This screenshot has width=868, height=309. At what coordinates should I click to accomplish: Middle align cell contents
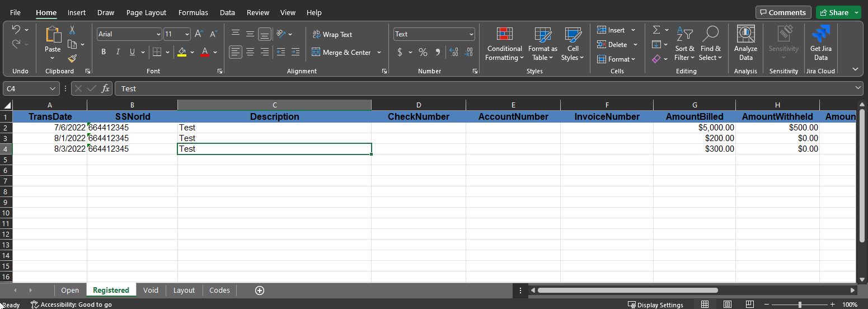pos(250,34)
